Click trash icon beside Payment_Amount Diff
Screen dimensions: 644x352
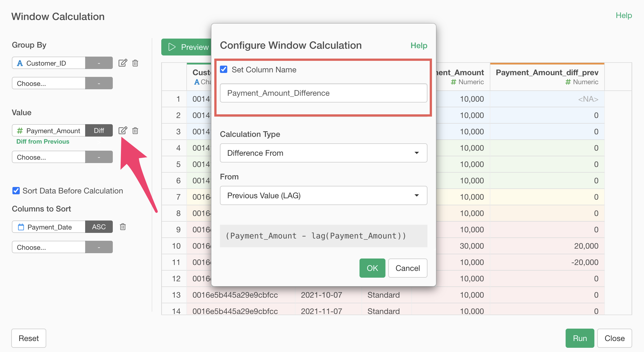tap(135, 130)
